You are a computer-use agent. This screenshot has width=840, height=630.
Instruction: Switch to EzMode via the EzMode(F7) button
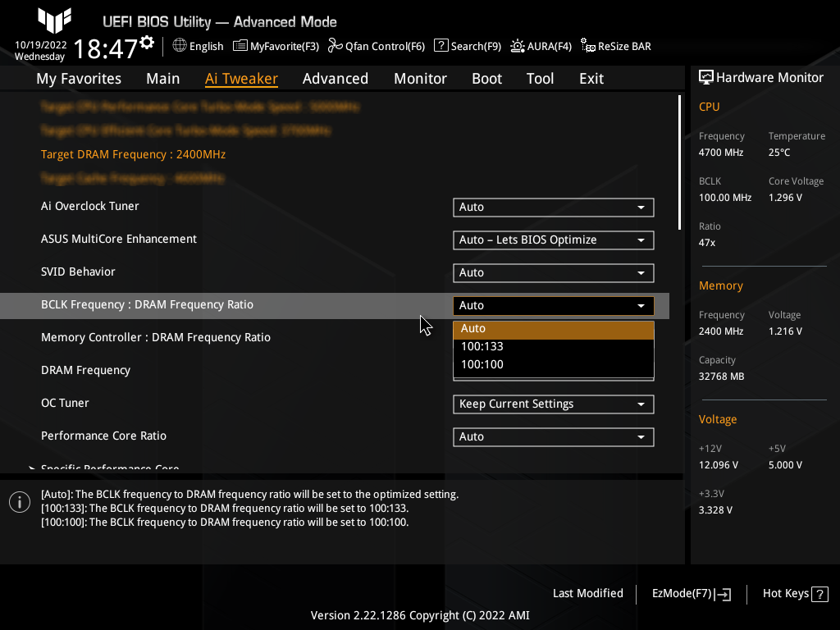click(690, 593)
